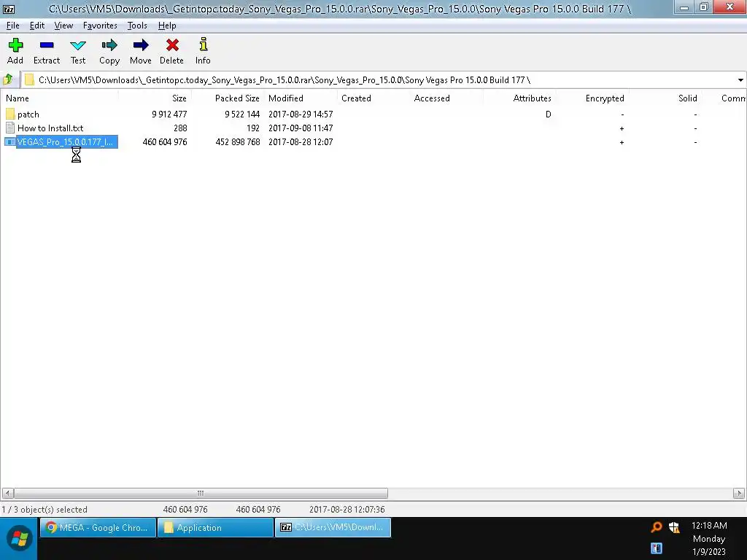Screen dimensions: 747x560
Task: Click status bar date 2017-08-28 12:07:36
Action: click(347, 510)
